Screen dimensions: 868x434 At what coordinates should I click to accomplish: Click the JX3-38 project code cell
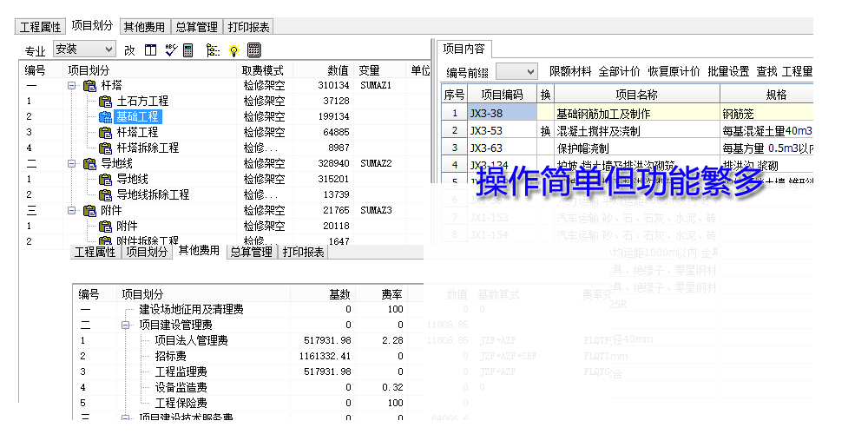502,114
